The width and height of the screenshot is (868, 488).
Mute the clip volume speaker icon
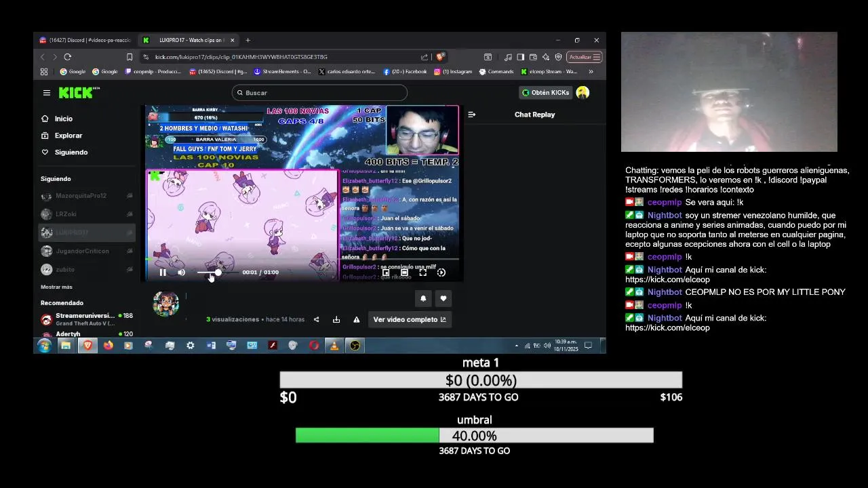tap(181, 272)
